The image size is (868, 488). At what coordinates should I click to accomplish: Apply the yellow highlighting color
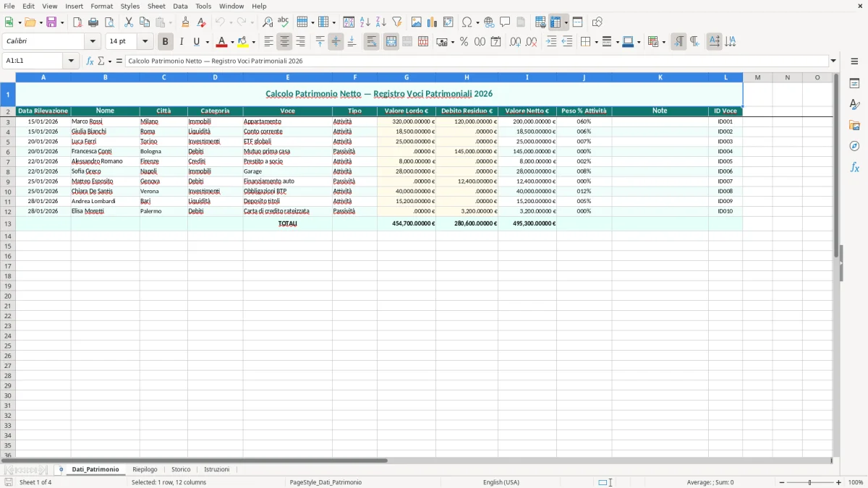(243, 42)
